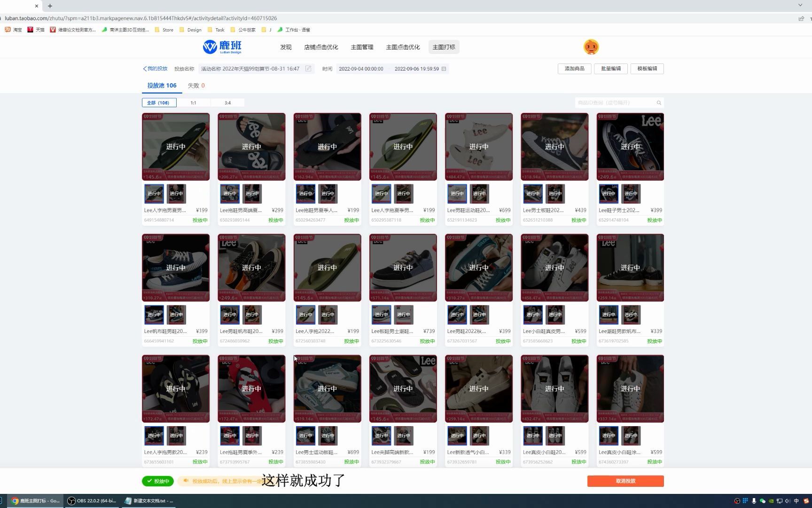
Task: Click title Lee夹脚高端新款 ¥199
Action: pyautogui.click(x=392, y=452)
